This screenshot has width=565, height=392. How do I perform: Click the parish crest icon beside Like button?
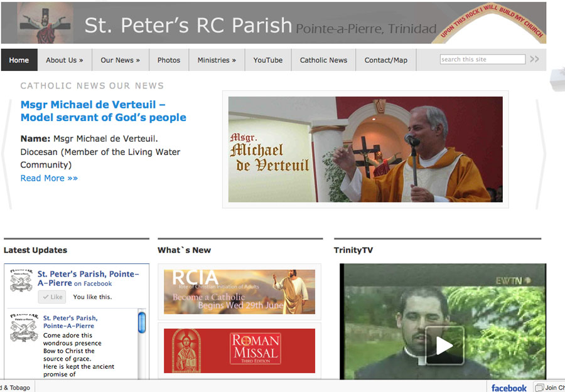[x=21, y=281]
